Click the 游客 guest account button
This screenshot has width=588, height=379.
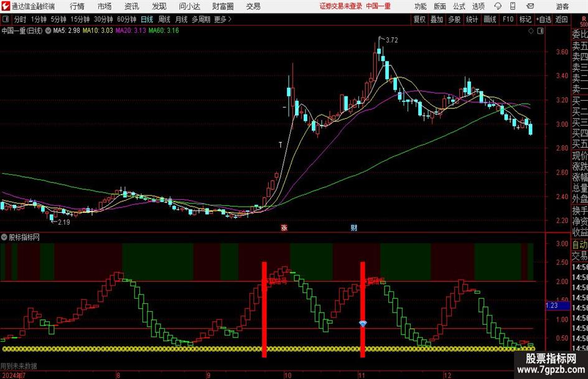coord(562,6)
